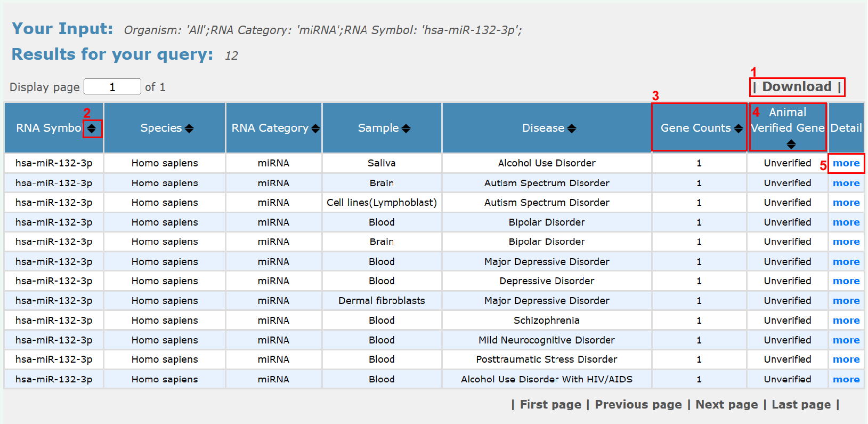Open more details for Schizophrenia row

point(846,321)
